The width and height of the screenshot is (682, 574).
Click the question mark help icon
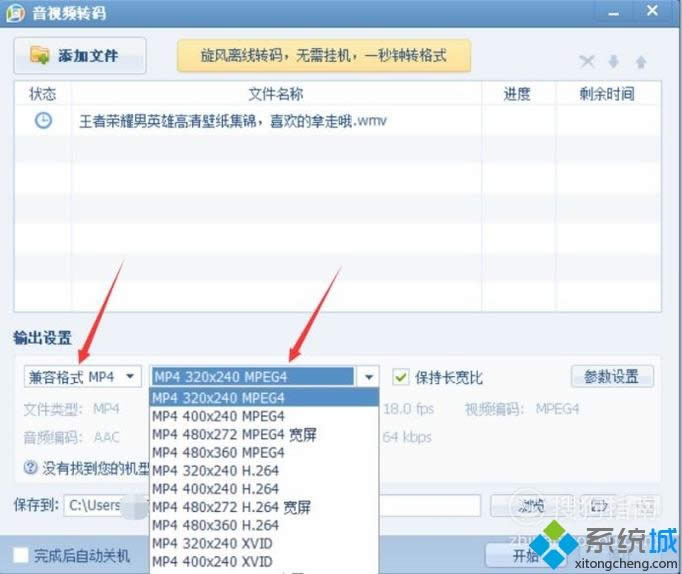coord(30,467)
